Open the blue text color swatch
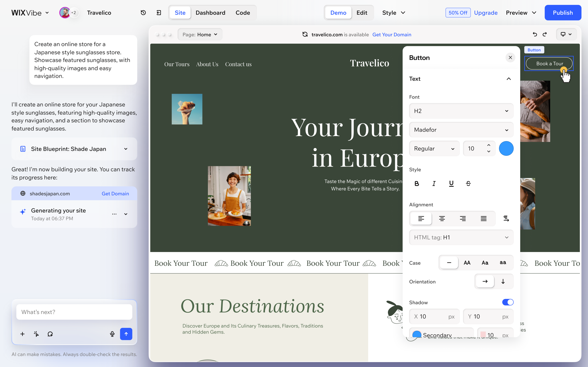The image size is (588, 367). [x=506, y=149]
